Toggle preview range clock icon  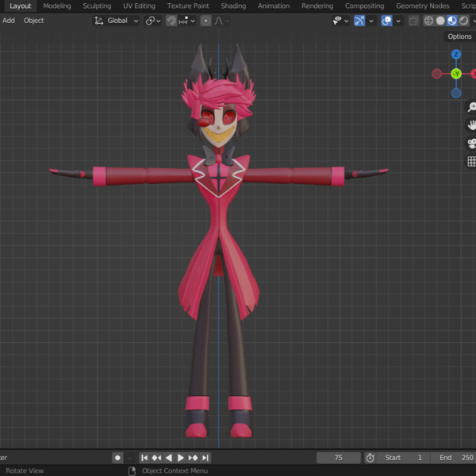point(370,458)
